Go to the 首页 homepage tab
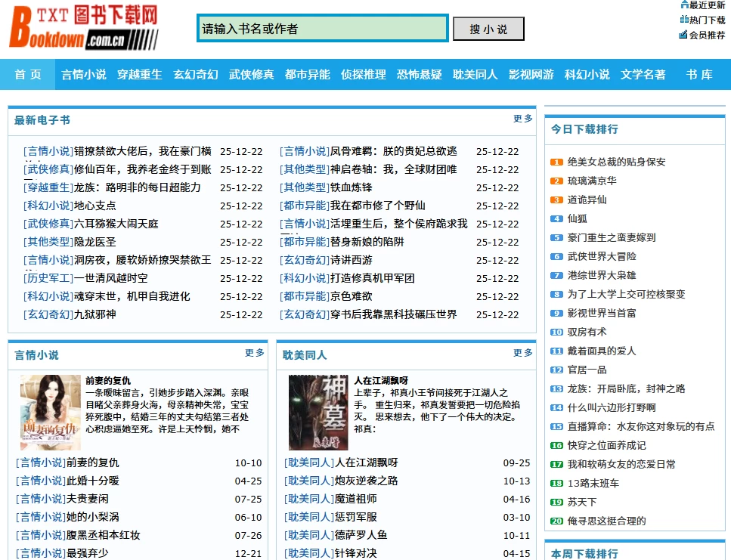731x560 pixels. [27, 75]
